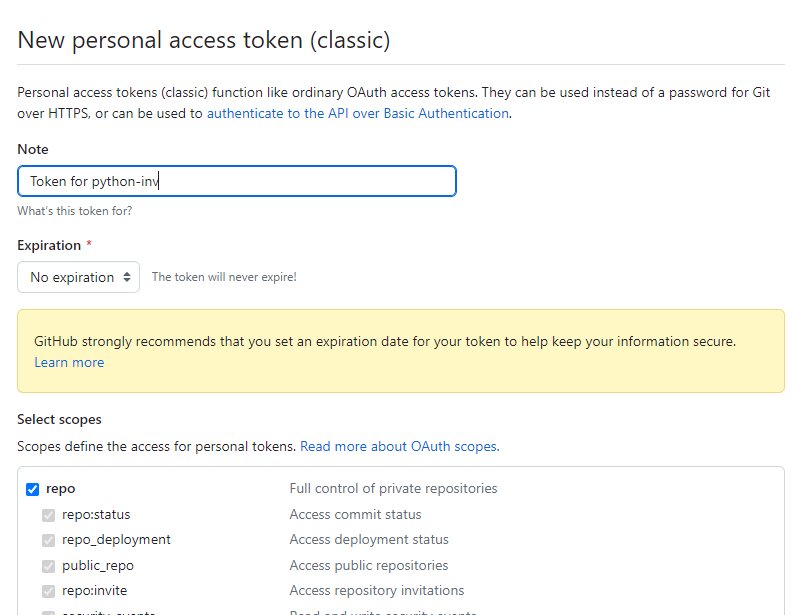Image resolution: width=798 pixels, height=615 pixels.
Task: Click the yellow expiration warning banner text
Action: pos(385,341)
